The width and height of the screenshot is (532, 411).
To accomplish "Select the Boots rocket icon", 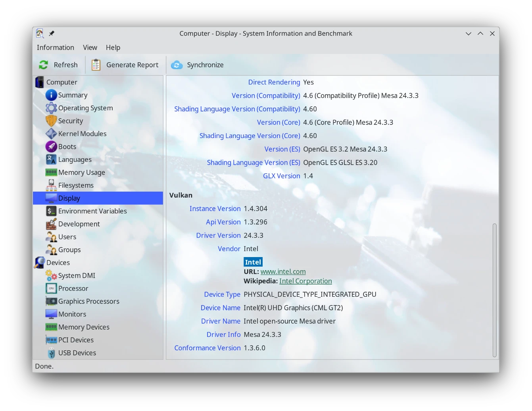I will [x=51, y=147].
